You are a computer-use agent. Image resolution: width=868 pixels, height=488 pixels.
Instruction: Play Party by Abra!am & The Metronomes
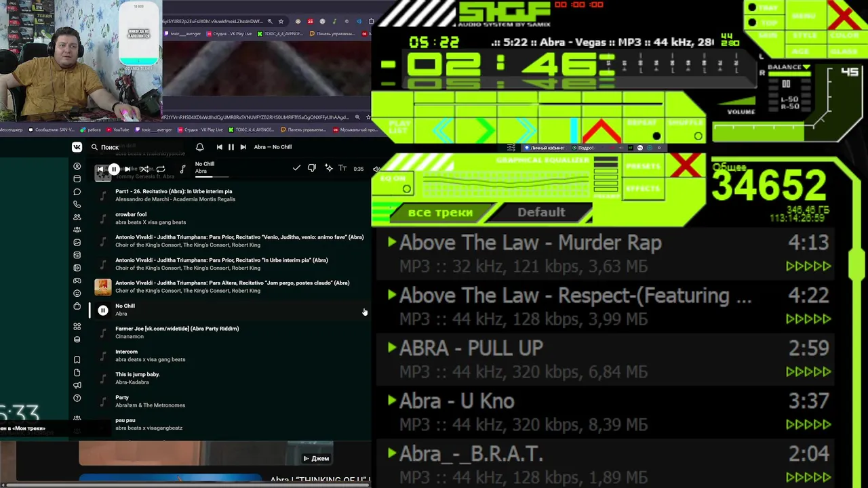[103, 401]
